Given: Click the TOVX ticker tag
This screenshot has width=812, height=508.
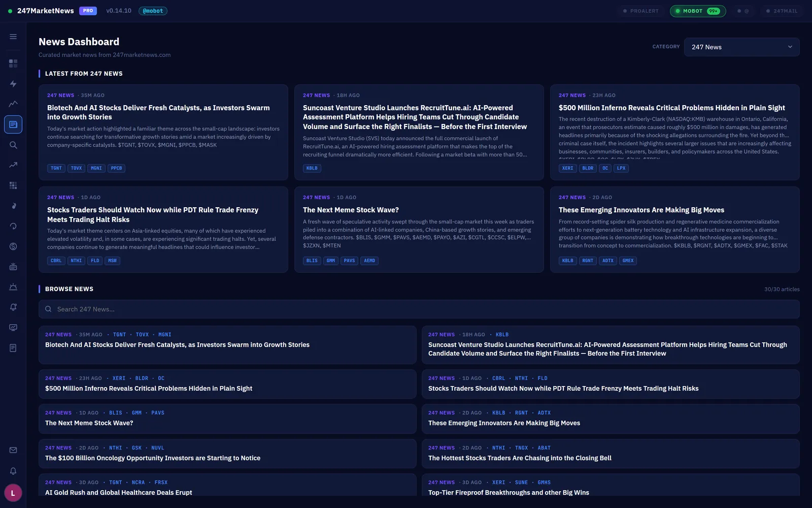Looking at the screenshot, I should [77, 168].
